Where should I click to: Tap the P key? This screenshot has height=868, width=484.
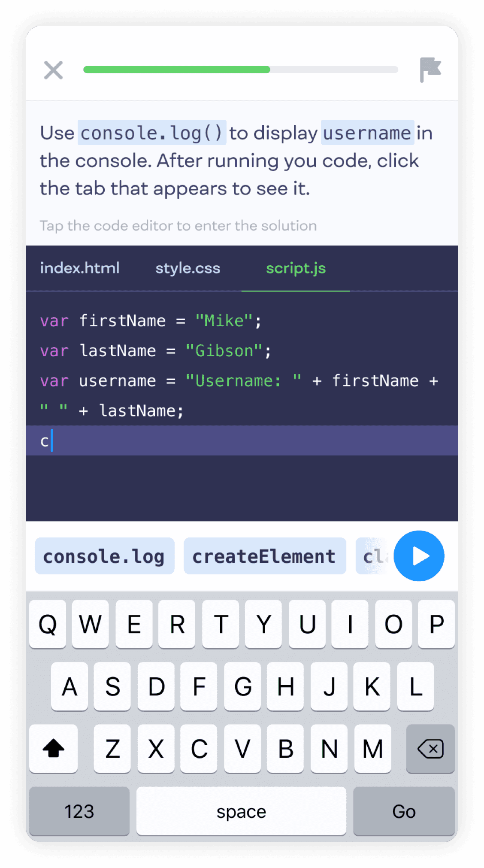coord(436,624)
